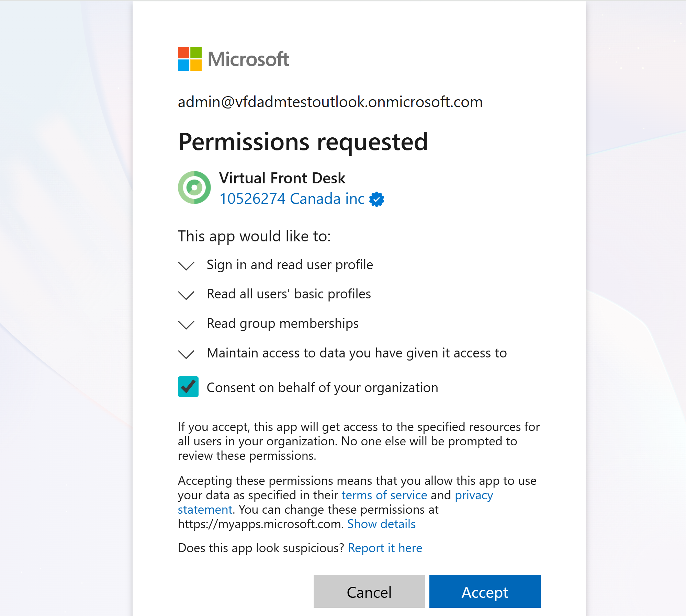Click the Microsoft logo icon
The width and height of the screenshot is (686, 616).
pyautogui.click(x=190, y=59)
